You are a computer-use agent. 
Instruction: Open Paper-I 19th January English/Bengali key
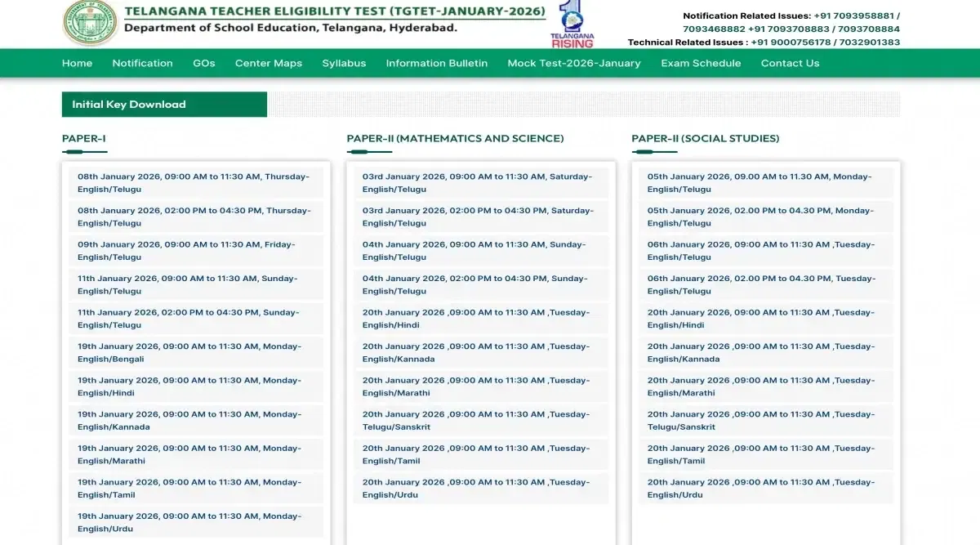(189, 352)
